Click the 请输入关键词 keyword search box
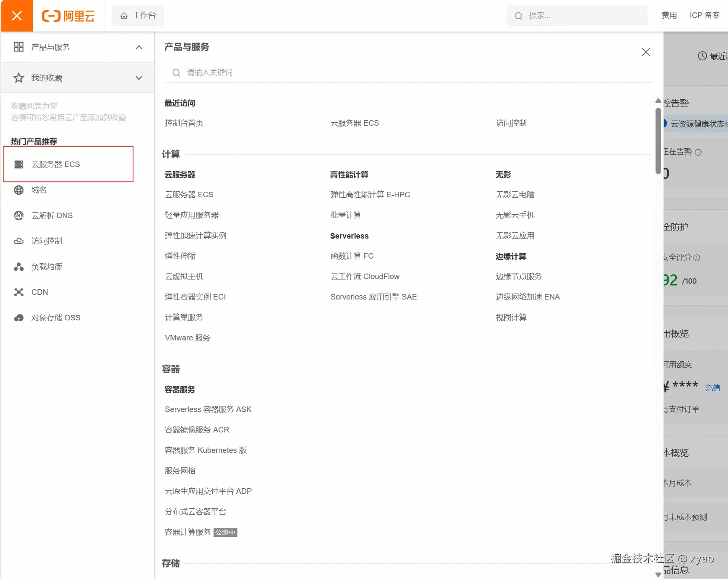Screen dimensions: 728x579 [408, 72]
